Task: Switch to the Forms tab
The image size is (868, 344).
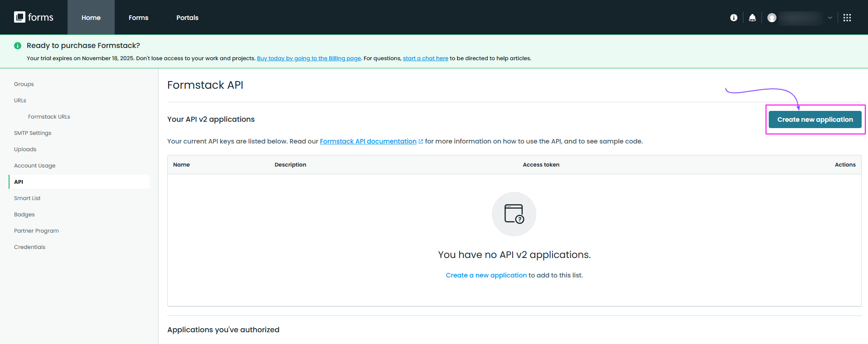Action: click(x=138, y=18)
